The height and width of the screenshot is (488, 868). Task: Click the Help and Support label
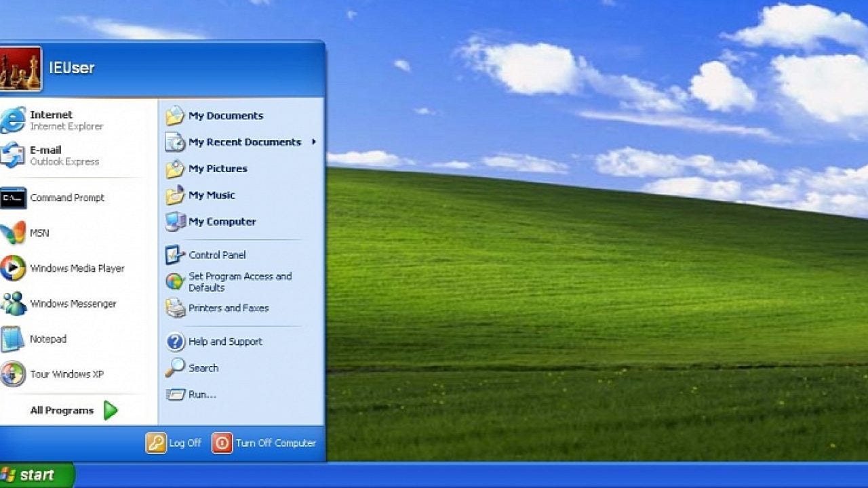225,342
